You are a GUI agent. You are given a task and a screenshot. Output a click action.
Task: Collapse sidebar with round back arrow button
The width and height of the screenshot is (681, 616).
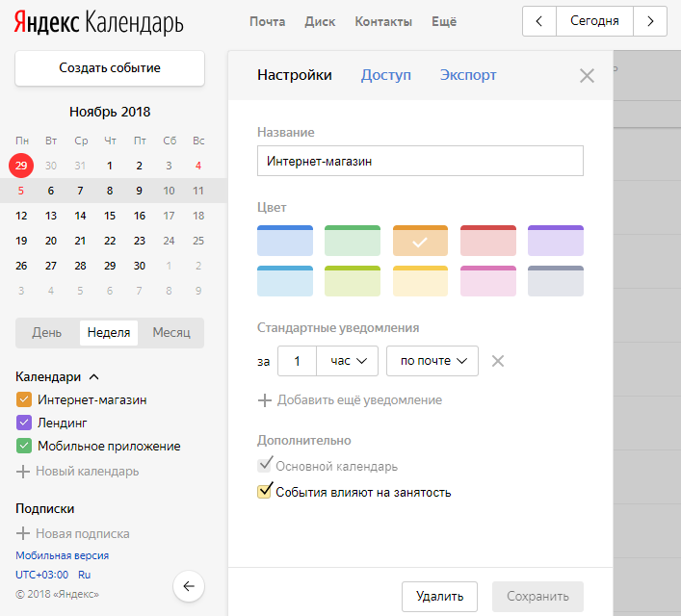[x=189, y=586]
